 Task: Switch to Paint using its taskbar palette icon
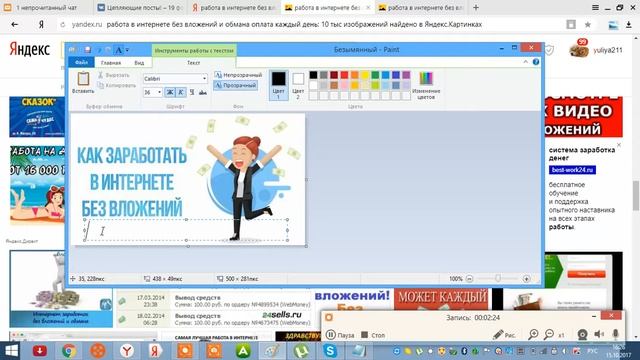point(272,351)
